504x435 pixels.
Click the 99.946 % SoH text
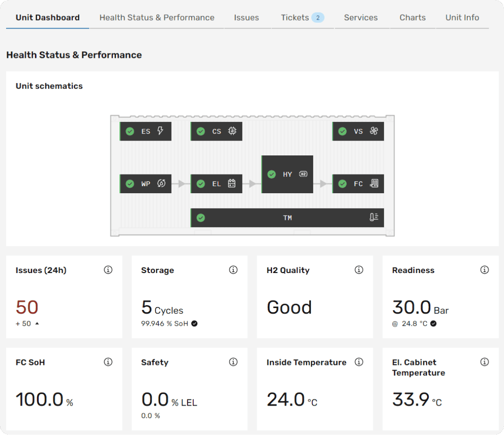[165, 323]
